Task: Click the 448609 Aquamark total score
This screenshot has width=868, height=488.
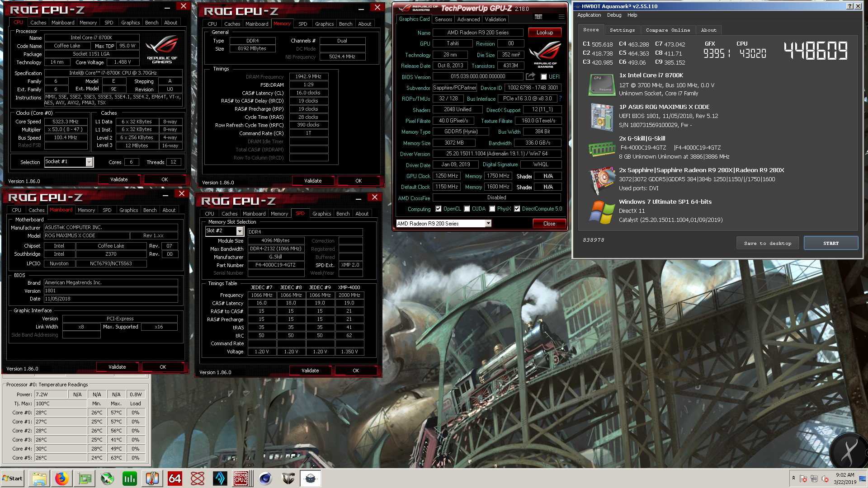Action: click(815, 50)
